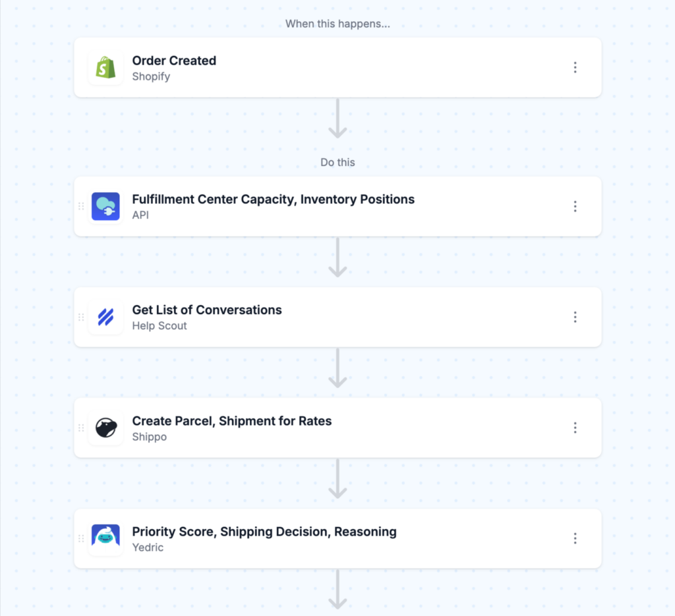675x616 pixels.
Task: Grab the drag handle on Get List of Conversations
Action: (x=81, y=317)
